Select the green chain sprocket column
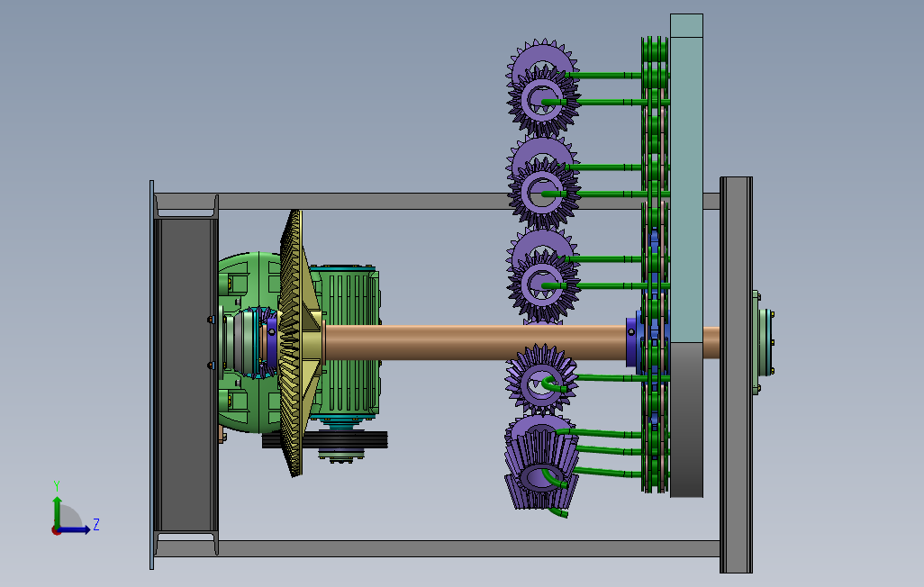This screenshot has height=587, width=924. 655,266
